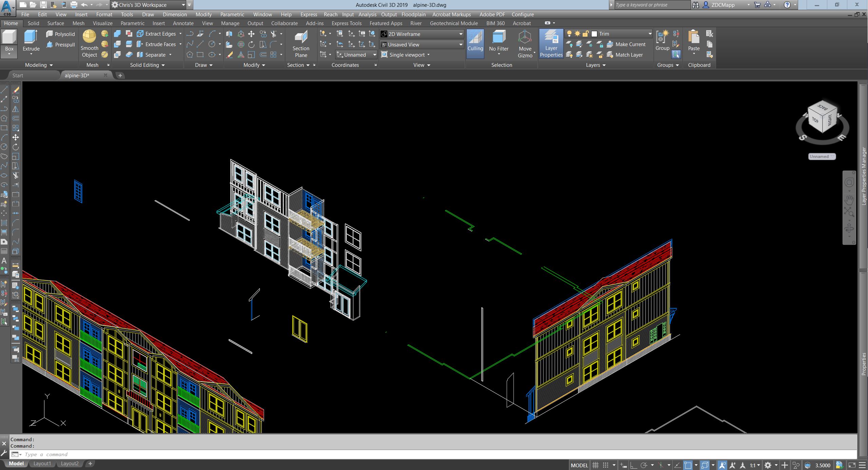Open the Dimension menu
Image resolution: width=868 pixels, height=470 pixels.
[x=174, y=15]
